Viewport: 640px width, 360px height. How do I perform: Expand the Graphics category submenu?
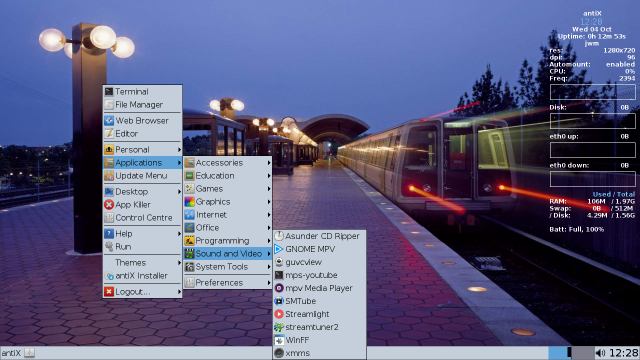tap(227, 202)
